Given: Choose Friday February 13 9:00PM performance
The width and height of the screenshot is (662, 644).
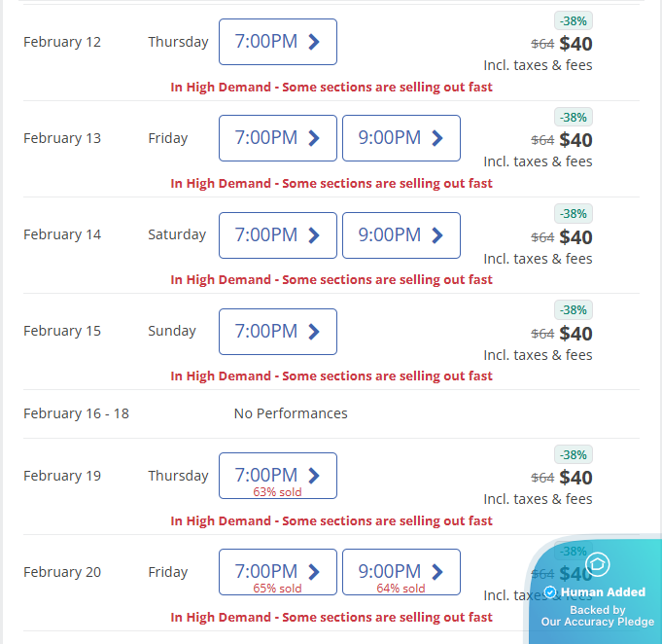Looking at the screenshot, I should pos(401,138).
